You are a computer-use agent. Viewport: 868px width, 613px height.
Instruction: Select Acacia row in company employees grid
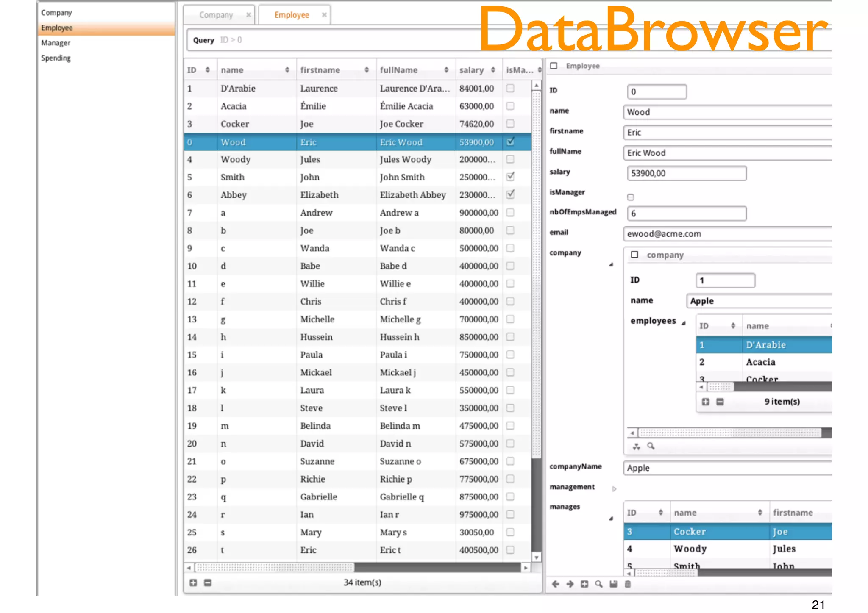click(x=764, y=362)
